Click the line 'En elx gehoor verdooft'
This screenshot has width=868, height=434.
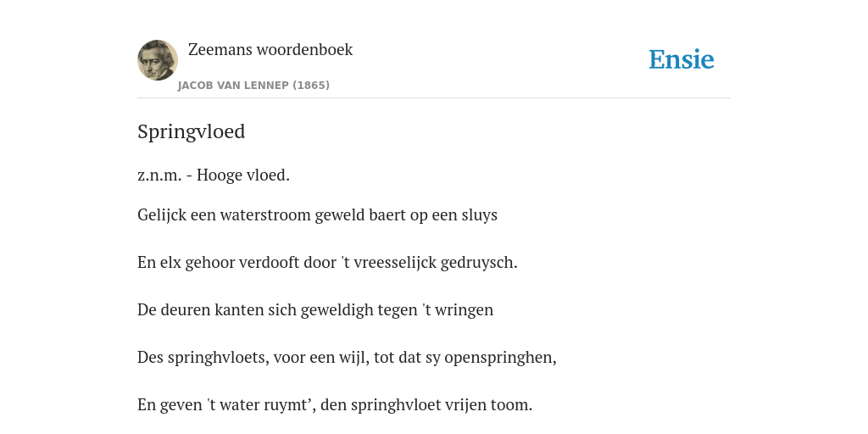click(x=327, y=263)
